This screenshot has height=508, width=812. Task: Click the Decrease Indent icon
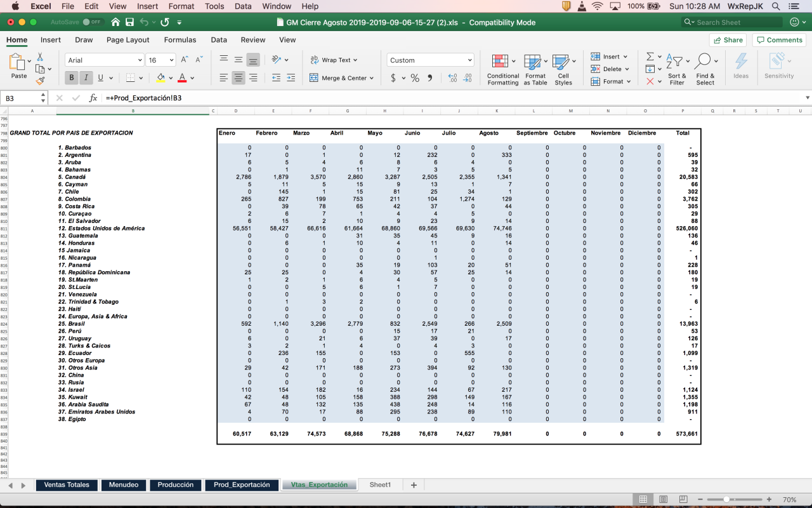point(276,78)
